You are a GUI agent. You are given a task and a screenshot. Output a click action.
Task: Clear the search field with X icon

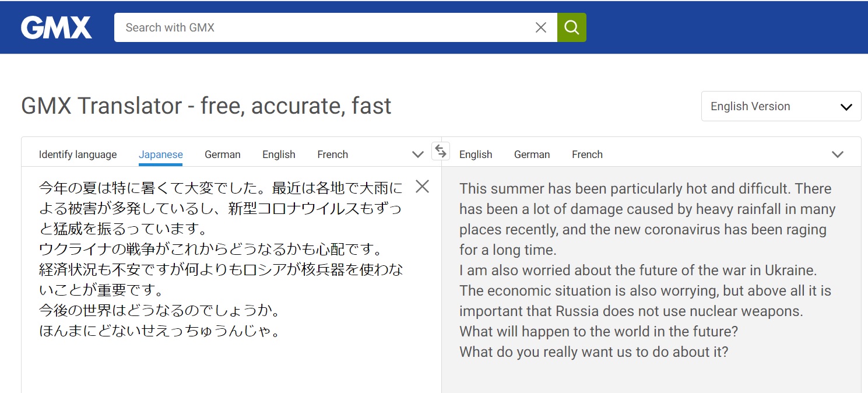click(541, 27)
